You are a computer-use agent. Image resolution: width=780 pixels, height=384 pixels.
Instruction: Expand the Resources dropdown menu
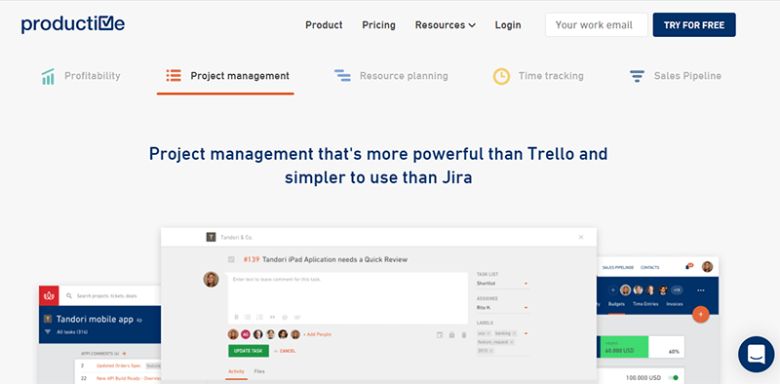coord(445,25)
